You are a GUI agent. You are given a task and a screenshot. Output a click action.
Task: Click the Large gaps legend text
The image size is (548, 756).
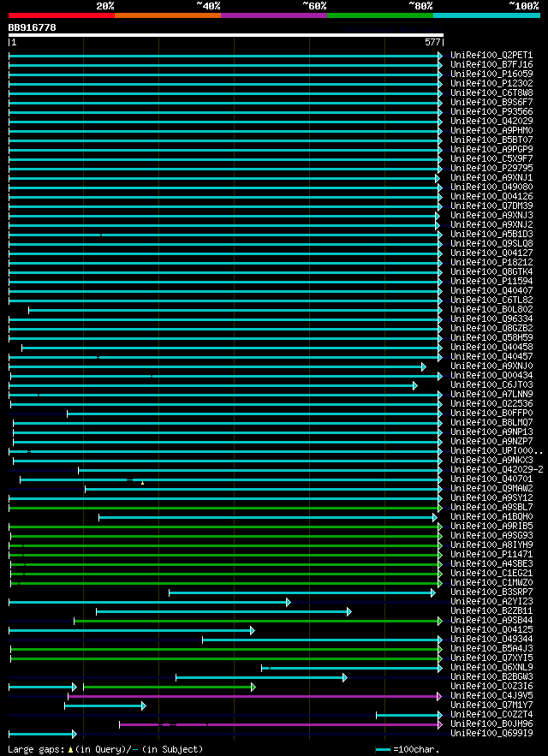pos(105,750)
